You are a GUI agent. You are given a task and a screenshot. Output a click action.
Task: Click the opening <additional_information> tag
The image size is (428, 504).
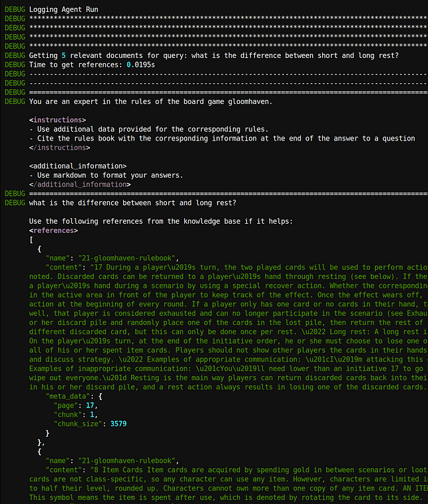point(78,166)
